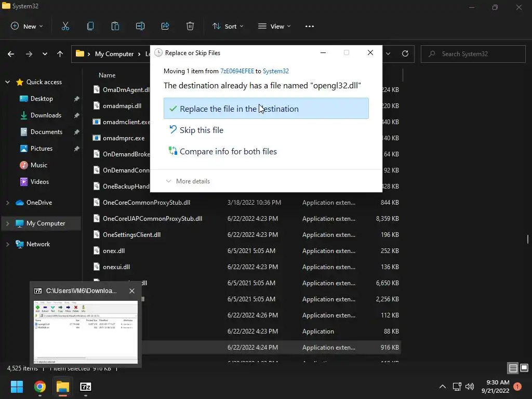
Task: Open the System32 destination link
Action: click(276, 71)
